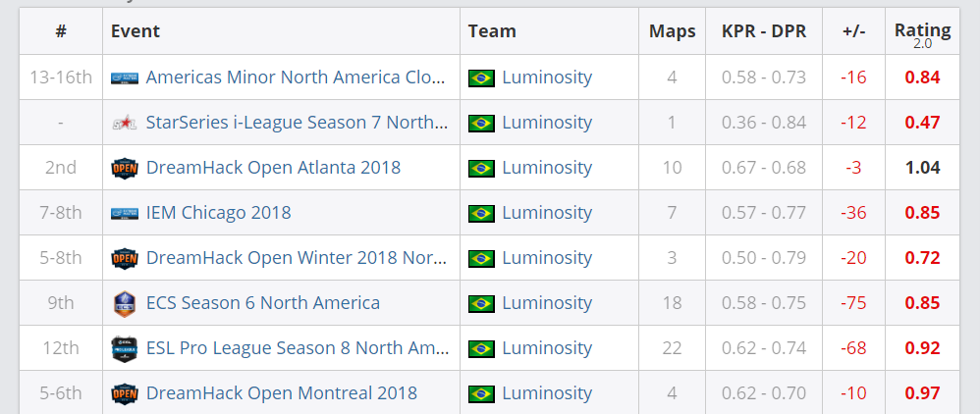
Task: Sort by KPR - DPR column header
Action: pyautogui.click(x=762, y=31)
